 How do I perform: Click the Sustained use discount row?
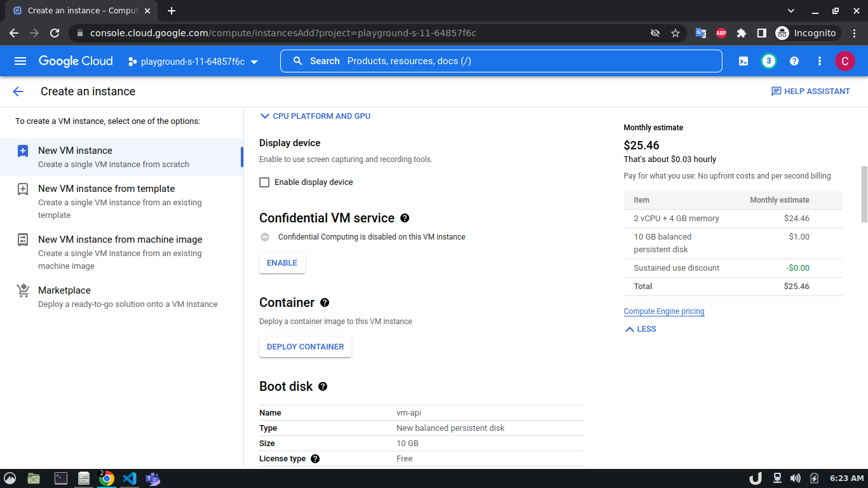(733, 268)
